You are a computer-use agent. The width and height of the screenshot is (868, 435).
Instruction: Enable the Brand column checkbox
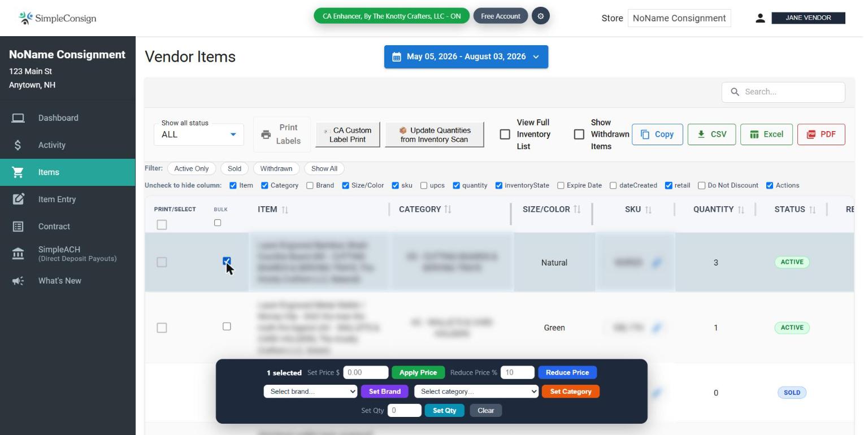click(310, 185)
